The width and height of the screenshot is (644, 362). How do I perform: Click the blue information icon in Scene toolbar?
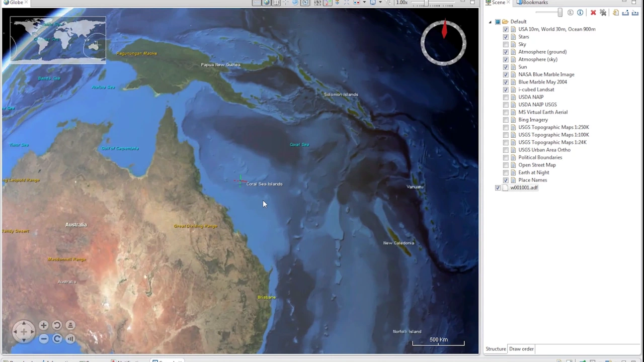[580, 13]
